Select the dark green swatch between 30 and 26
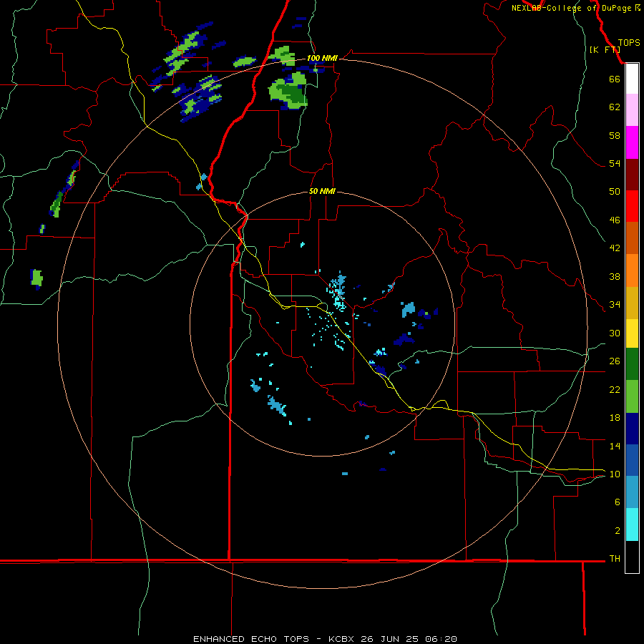This screenshot has width=644, height=644. coord(632,364)
